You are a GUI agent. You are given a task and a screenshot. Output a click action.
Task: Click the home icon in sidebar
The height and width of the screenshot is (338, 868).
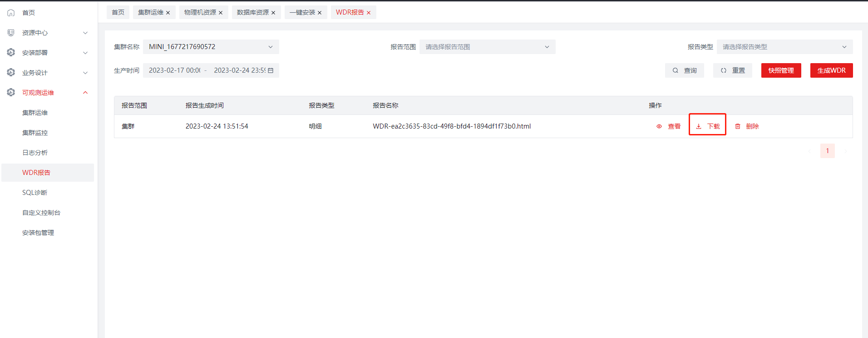11,13
